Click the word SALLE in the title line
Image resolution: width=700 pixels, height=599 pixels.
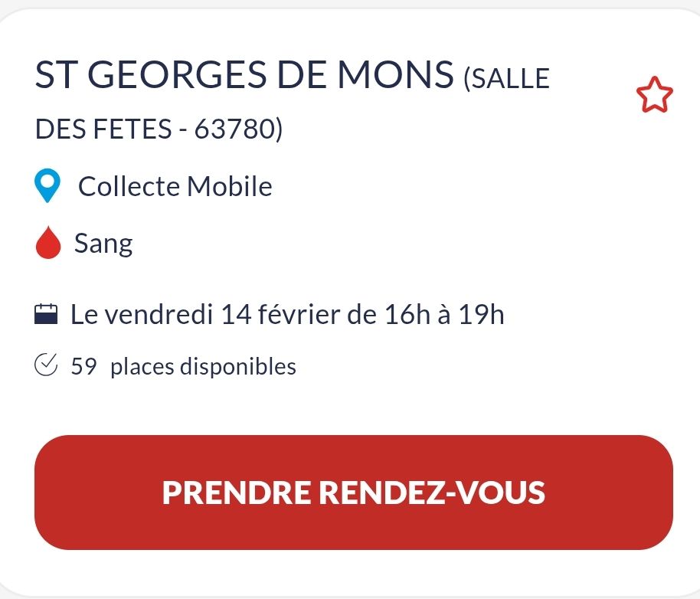pos(512,78)
